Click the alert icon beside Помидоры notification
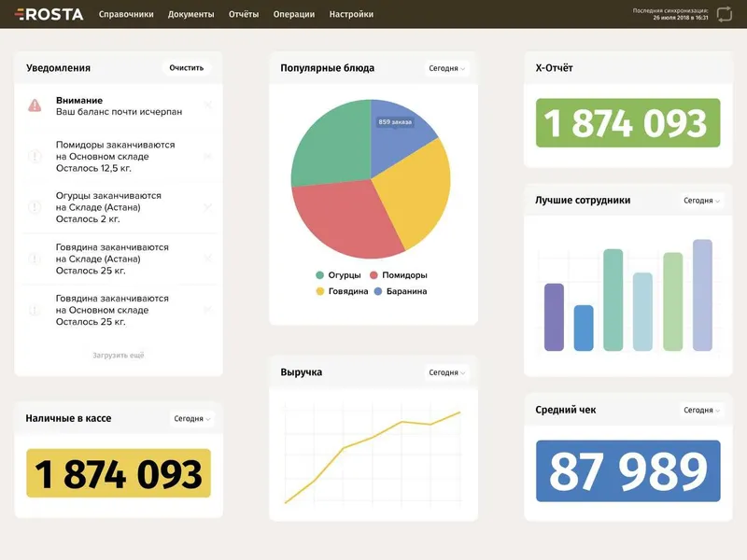Screen dimensions: 747x560 point(35,156)
